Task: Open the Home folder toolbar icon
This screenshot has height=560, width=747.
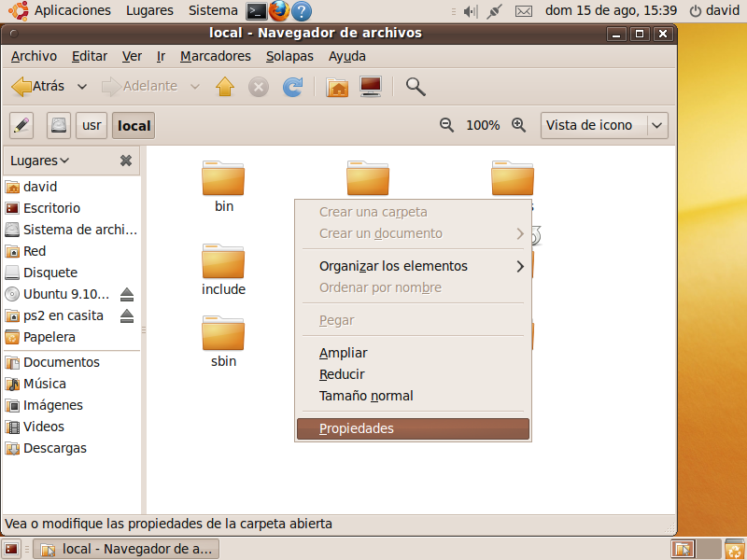Action: pos(337,87)
